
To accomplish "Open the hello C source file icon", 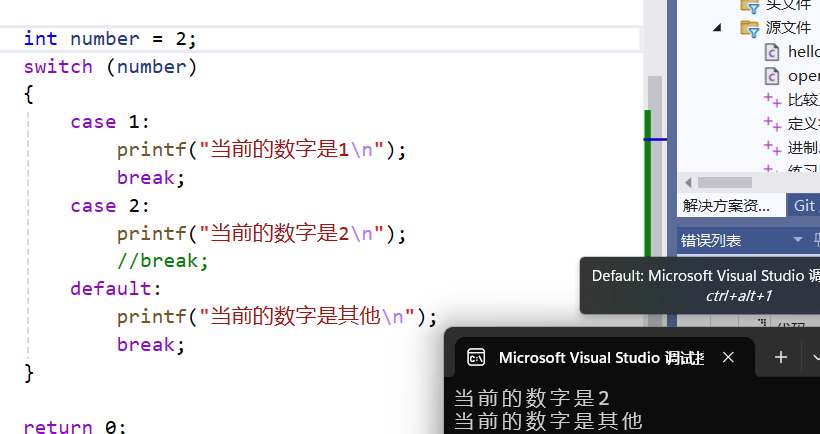I will pos(772,52).
